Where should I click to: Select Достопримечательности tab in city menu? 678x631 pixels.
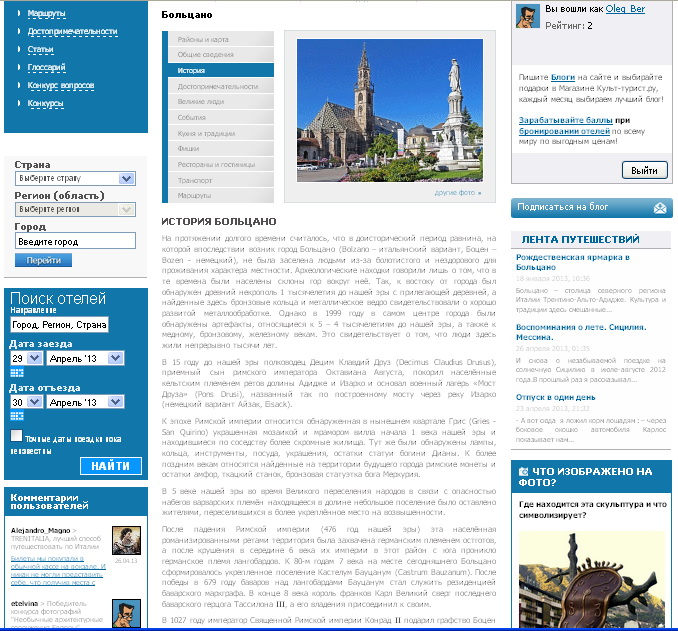(221, 86)
